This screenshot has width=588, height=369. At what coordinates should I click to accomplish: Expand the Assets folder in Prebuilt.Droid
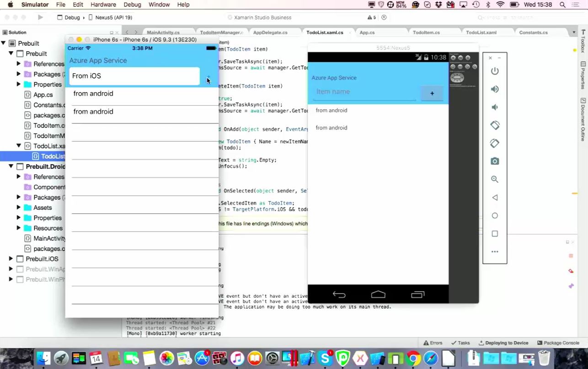tap(19, 208)
